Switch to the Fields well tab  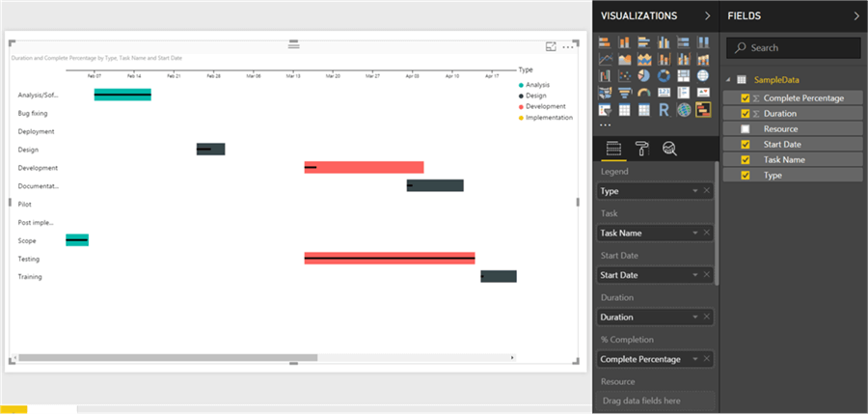coord(614,148)
